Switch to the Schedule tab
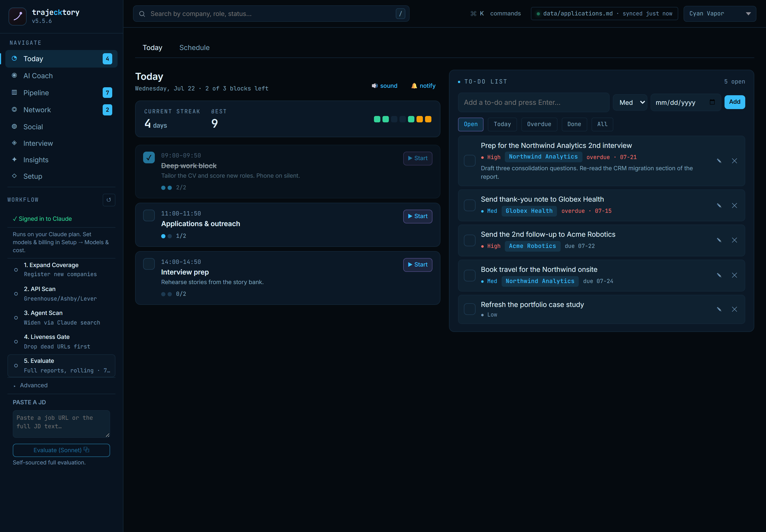This screenshot has height=532, width=766. 194,48
